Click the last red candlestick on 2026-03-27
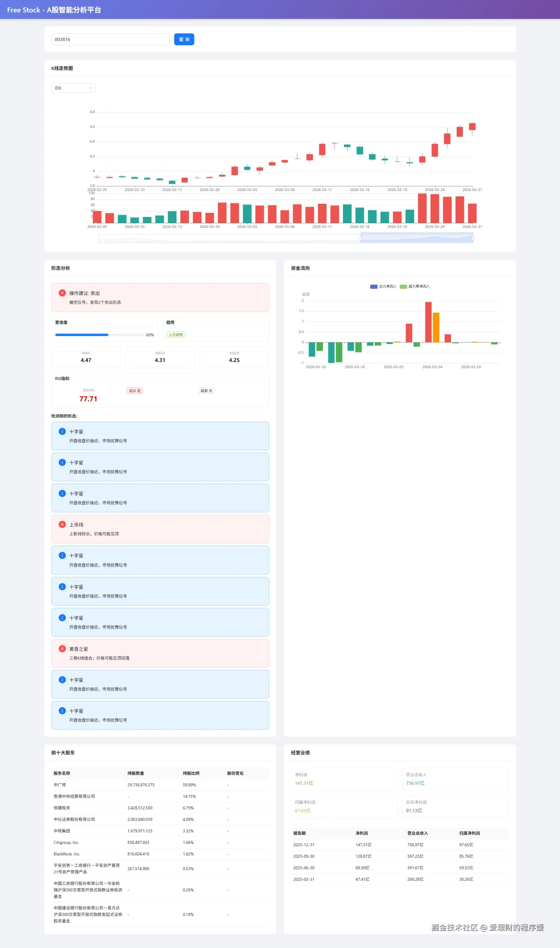The image size is (560, 948). pyautogui.click(x=472, y=126)
